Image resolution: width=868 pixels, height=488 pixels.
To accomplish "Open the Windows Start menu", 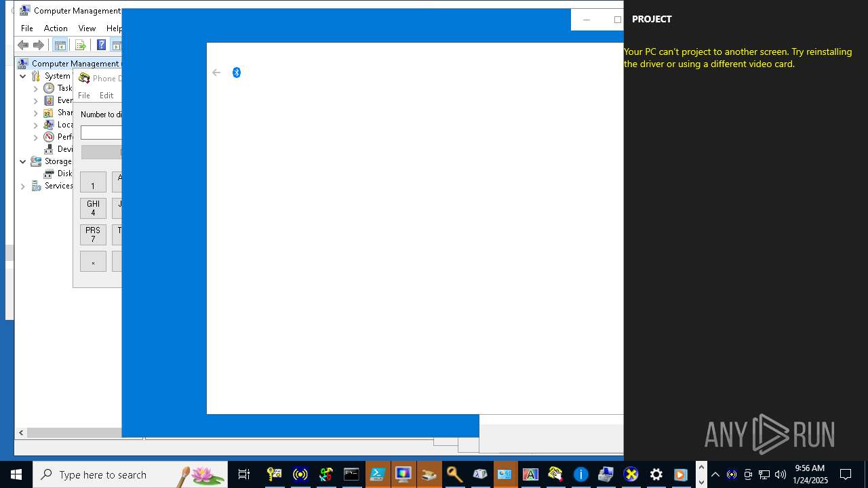I will point(16,474).
